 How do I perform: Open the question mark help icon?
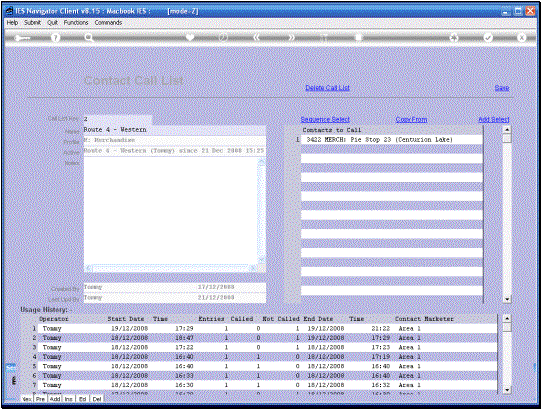55,38
